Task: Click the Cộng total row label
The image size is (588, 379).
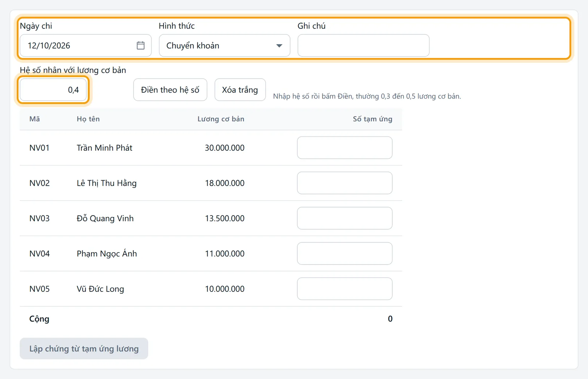Action: (39, 319)
